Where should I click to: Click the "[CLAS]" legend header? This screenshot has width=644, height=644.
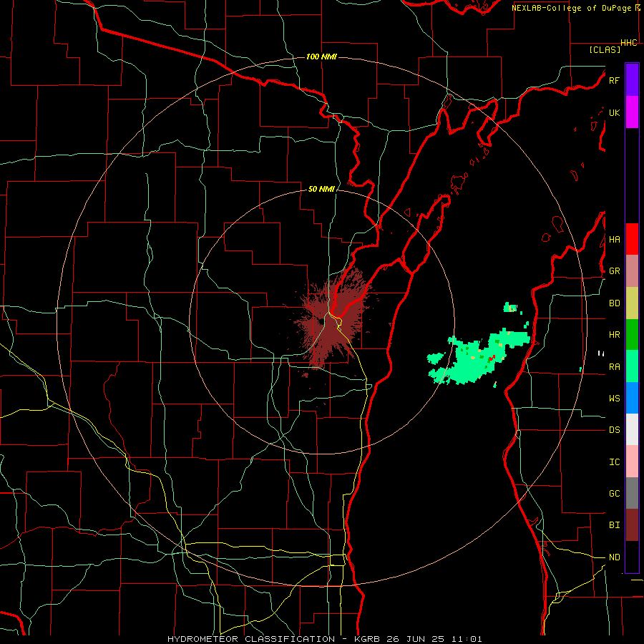click(605, 49)
